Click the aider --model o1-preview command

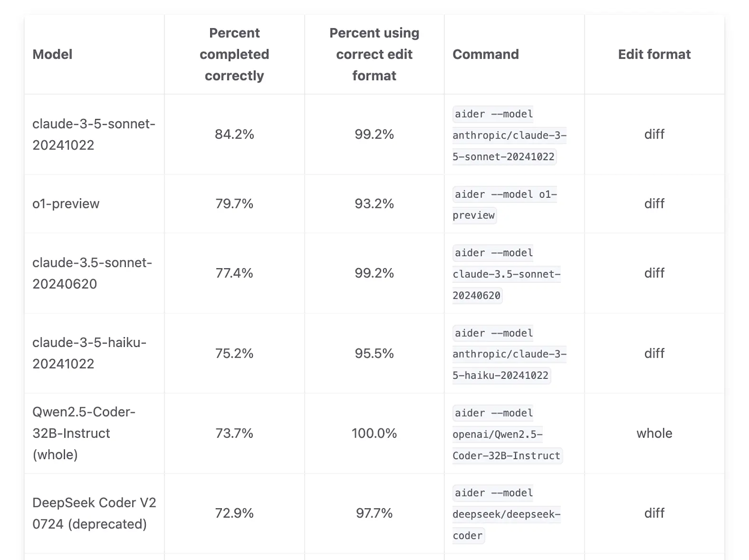(x=504, y=204)
